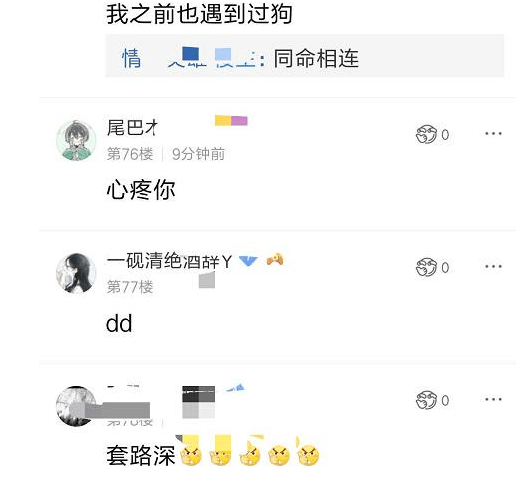Click the blue reply username '情'

coord(131,58)
